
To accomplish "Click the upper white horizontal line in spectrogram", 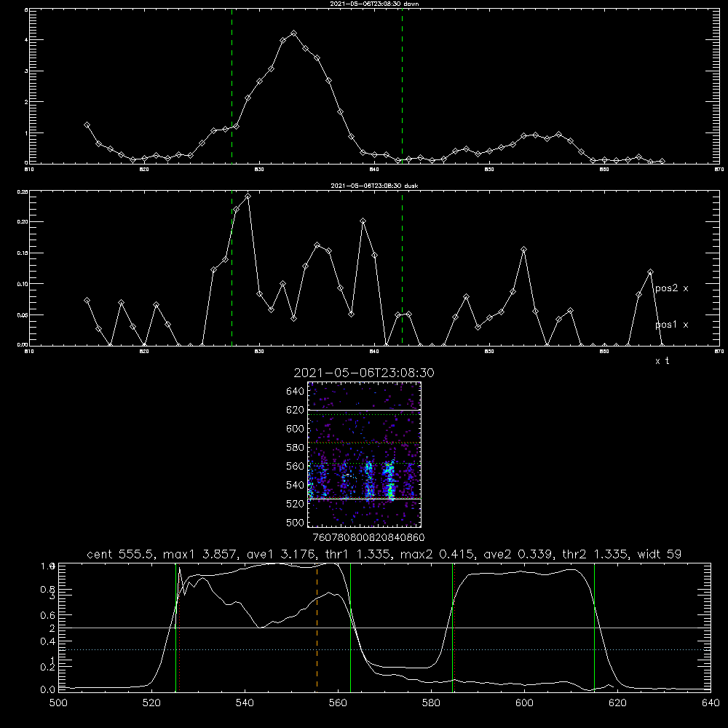I will [365, 410].
